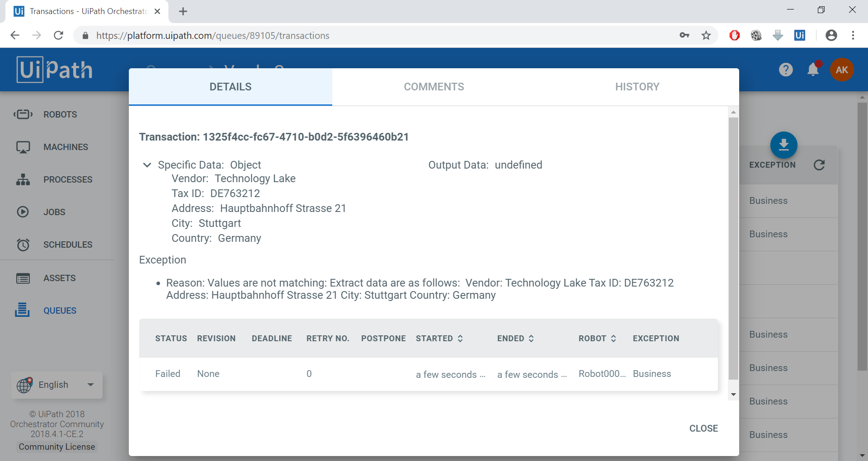868x461 pixels.
Task: Navigate to Jobs in sidebar
Action: click(54, 212)
